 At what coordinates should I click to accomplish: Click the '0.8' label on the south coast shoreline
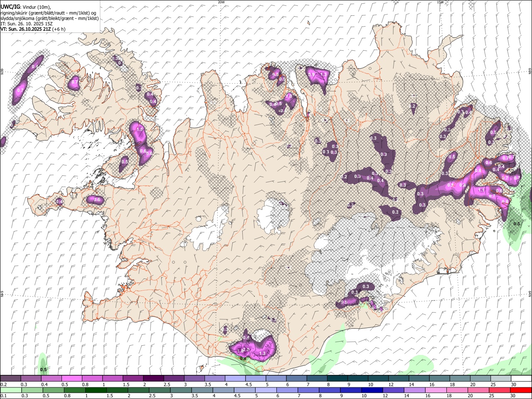click(x=243, y=358)
